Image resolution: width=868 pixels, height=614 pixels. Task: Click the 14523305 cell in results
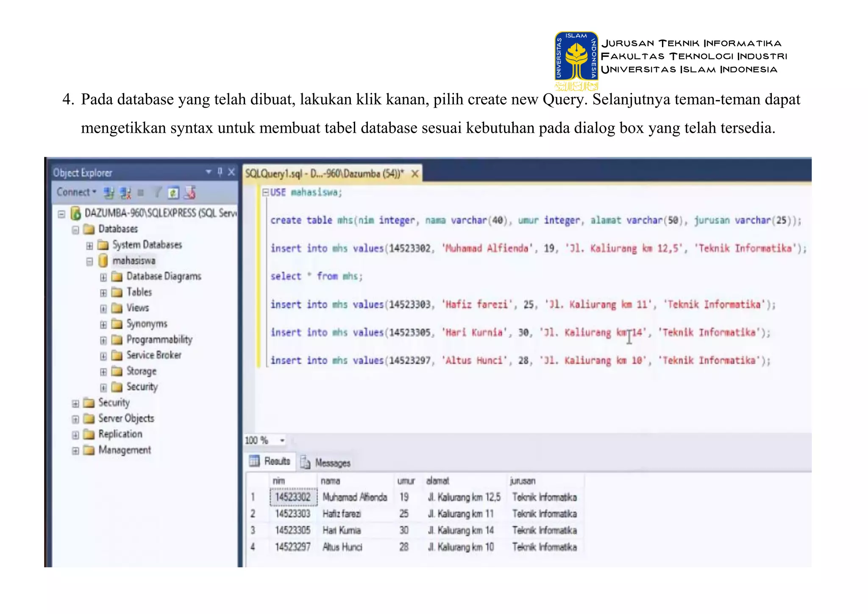tap(293, 530)
